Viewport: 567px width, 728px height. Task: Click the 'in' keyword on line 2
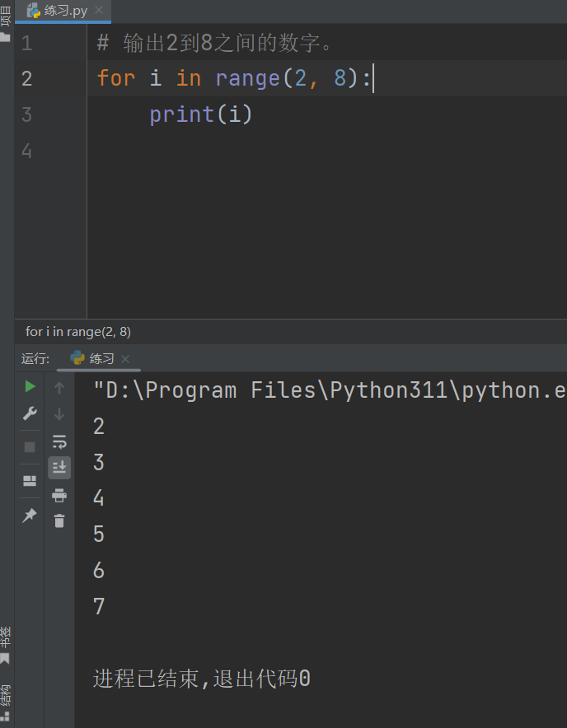(x=189, y=78)
